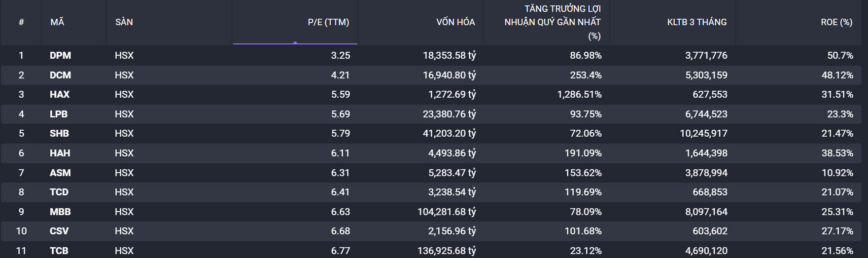This screenshot has height=258, width=868.
Task: Click the SÀN column header
Action: 124,22
